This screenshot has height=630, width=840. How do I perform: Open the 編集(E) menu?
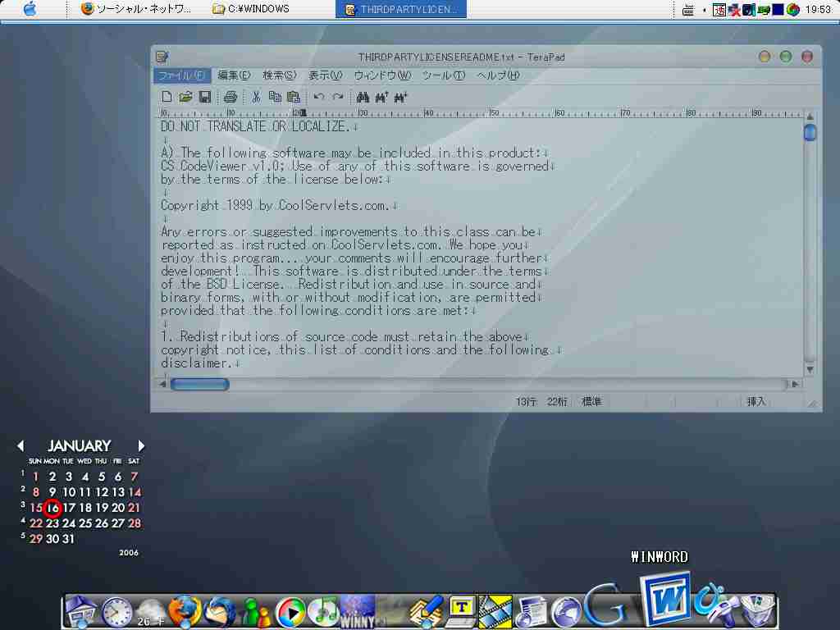(234, 75)
